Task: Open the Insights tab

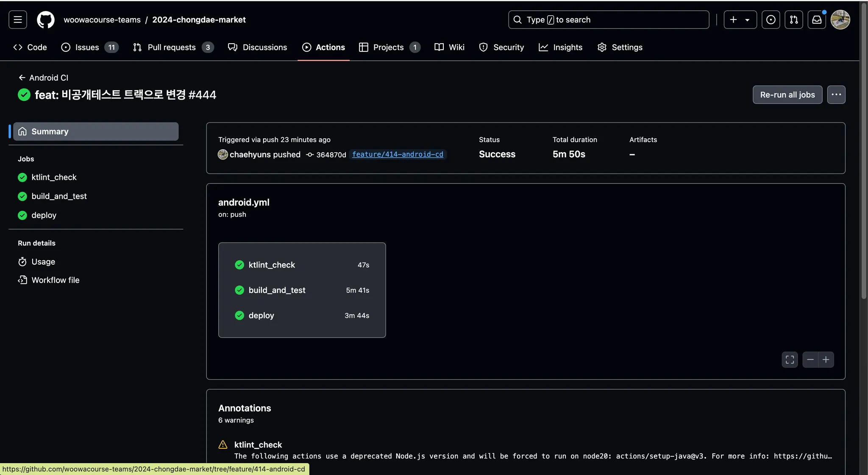Action: (560, 47)
